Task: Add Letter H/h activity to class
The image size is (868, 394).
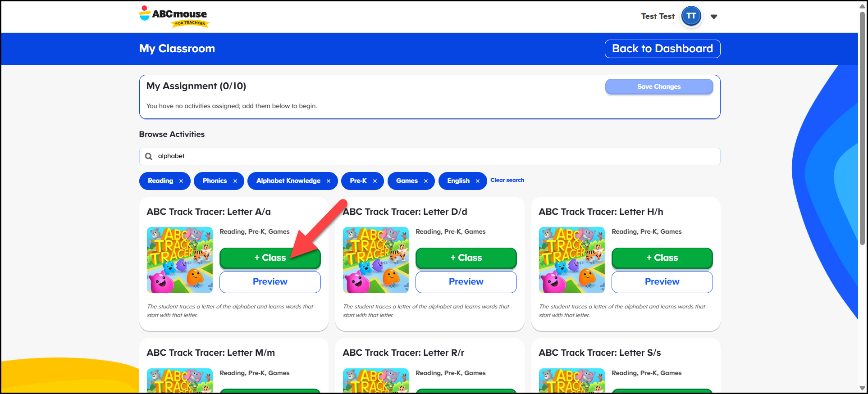Action: 662,258
